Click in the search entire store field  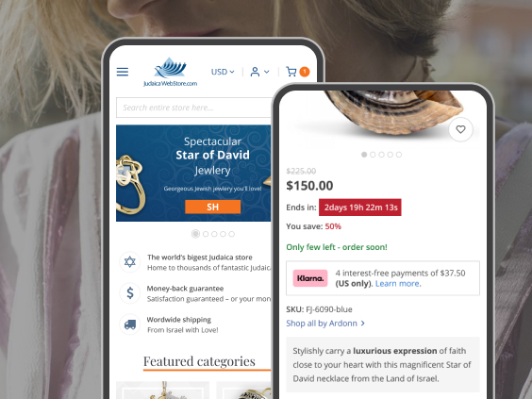pos(193,108)
